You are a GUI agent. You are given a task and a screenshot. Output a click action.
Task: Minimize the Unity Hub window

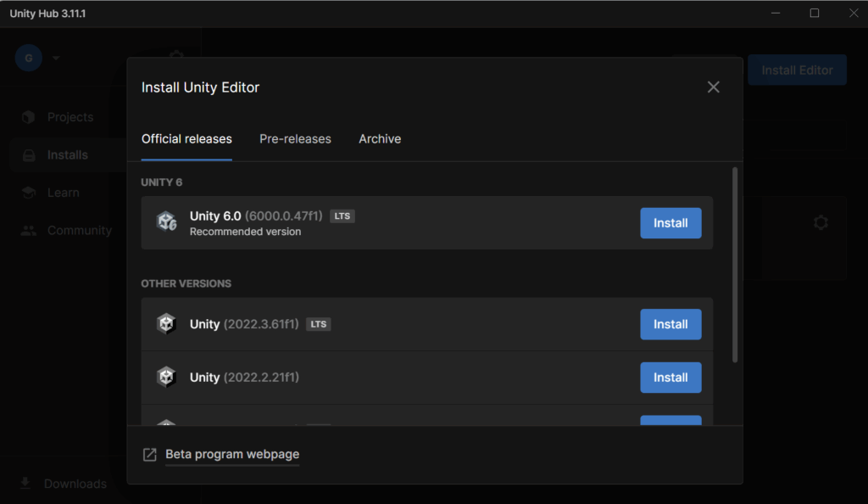coord(776,13)
